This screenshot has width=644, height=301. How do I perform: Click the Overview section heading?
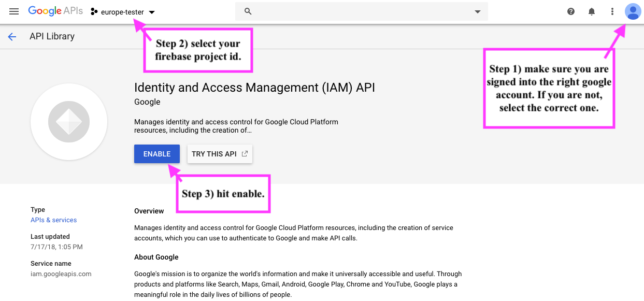coord(149,211)
